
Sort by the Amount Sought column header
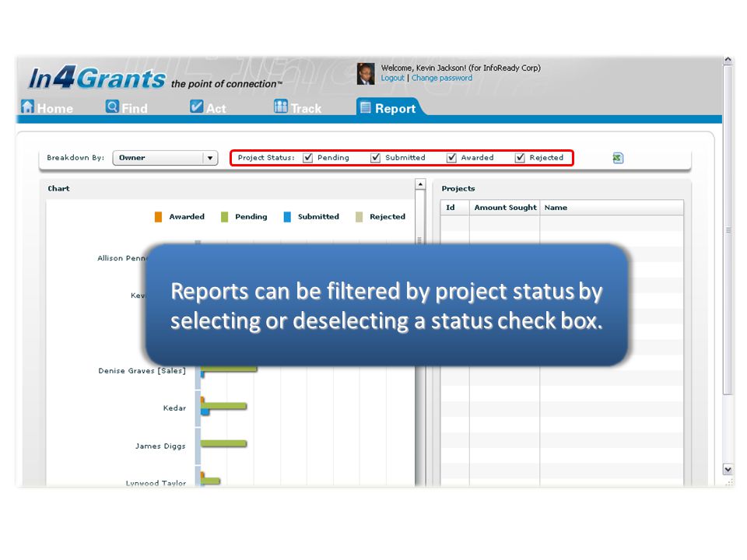pyautogui.click(x=504, y=208)
